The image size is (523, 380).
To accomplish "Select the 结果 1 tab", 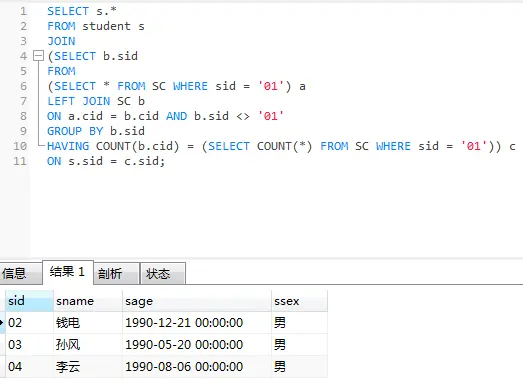I will tap(68, 272).
